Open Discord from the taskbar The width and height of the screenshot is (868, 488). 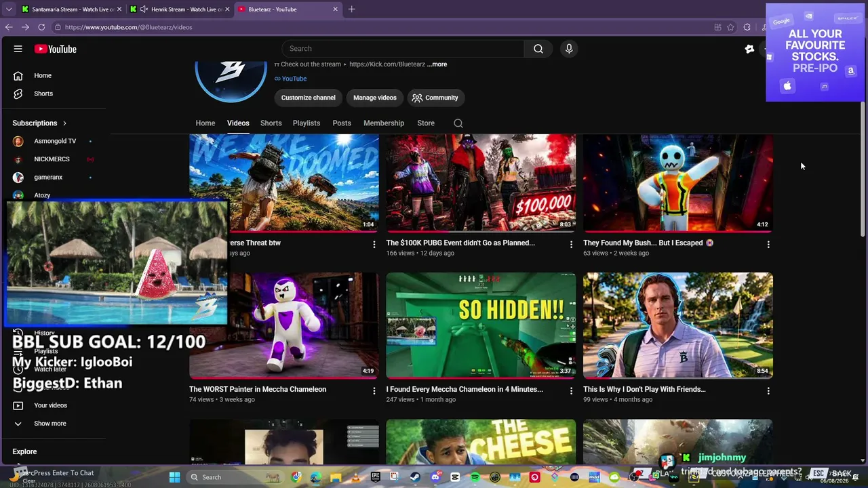coord(435,477)
